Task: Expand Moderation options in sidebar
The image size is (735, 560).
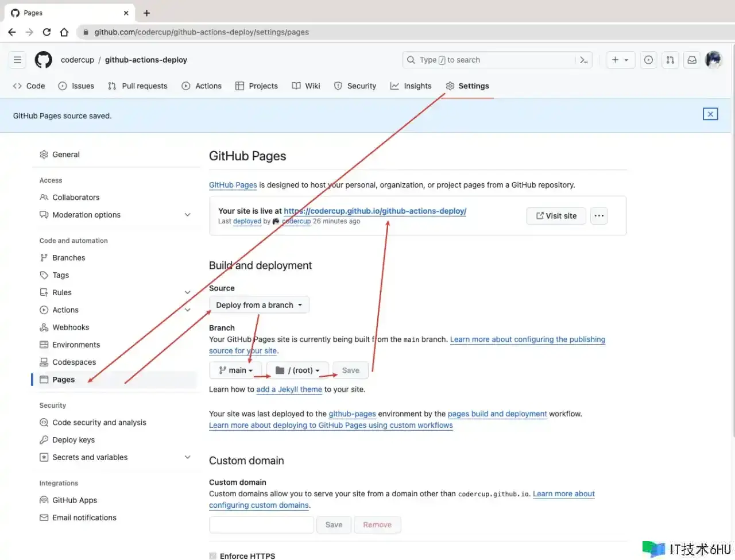Action: (x=187, y=215)
